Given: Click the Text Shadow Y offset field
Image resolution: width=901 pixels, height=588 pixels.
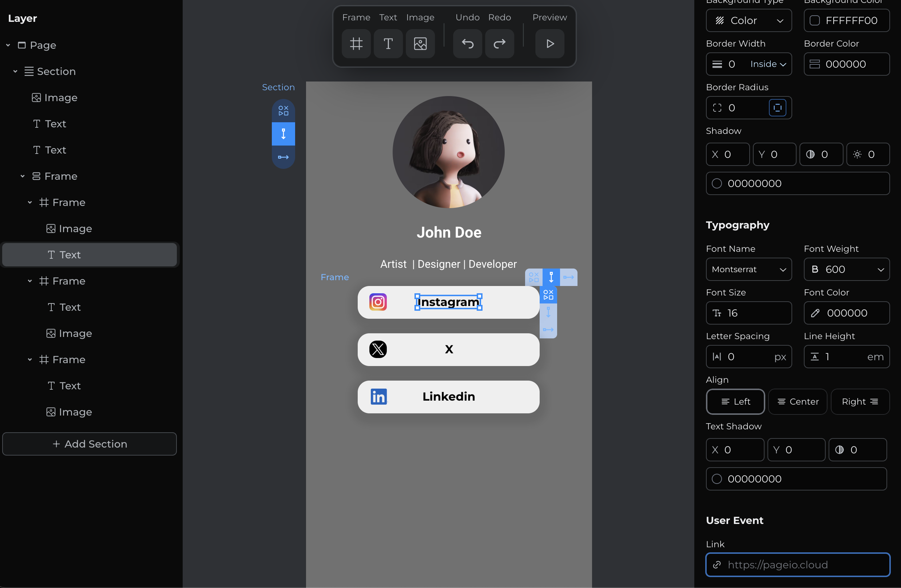Looking at the screenshot, I should pyautogui.click(x=796, y=450).
